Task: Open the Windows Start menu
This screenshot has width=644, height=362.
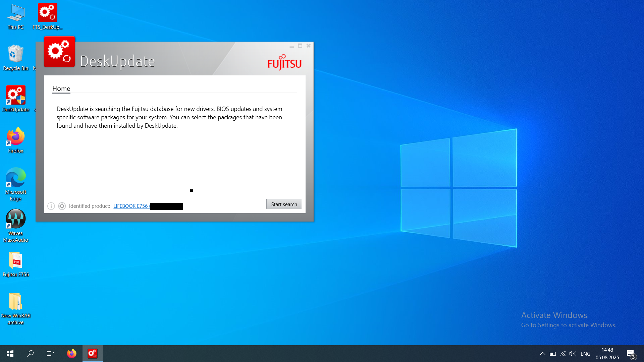Action: [10, 354]
